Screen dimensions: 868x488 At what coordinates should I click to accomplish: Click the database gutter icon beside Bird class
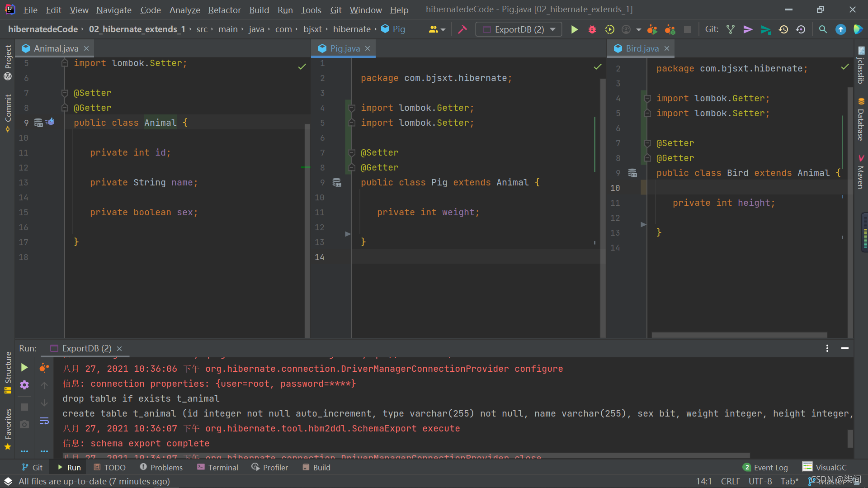tap(632, 173)
